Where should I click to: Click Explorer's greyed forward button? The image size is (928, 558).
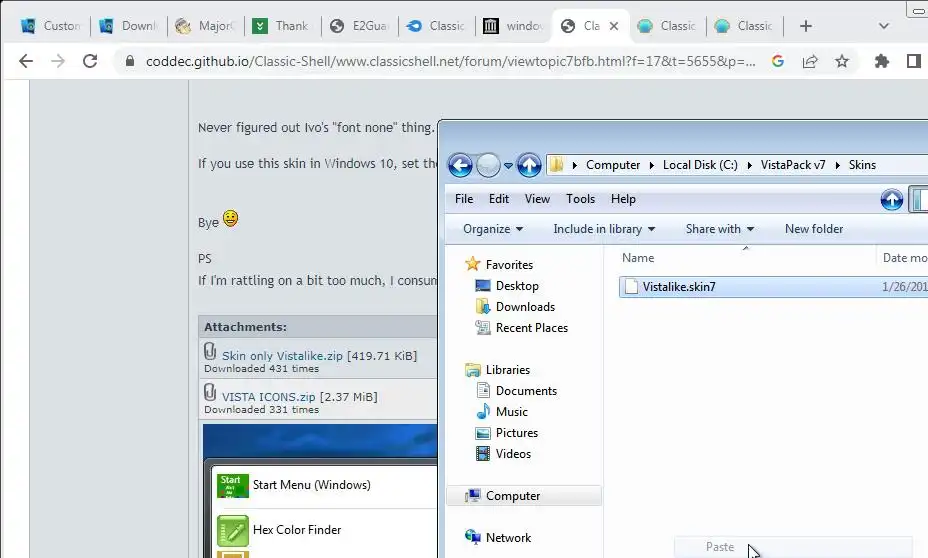[x=488, y=165]
